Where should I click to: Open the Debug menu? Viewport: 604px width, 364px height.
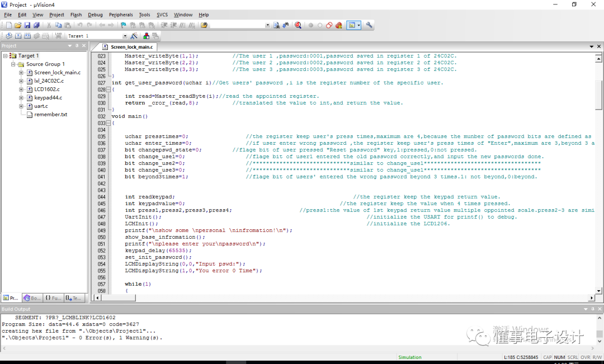coord(95,15)
